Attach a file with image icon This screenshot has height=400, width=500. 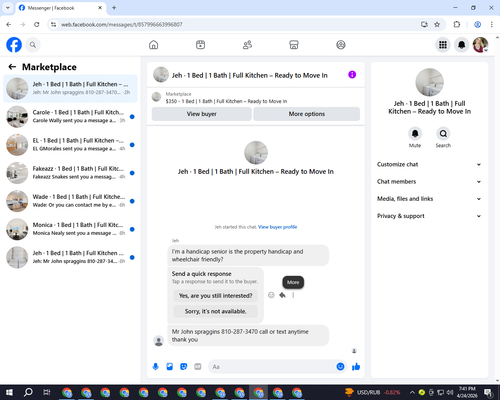click(x=170, y=367)
